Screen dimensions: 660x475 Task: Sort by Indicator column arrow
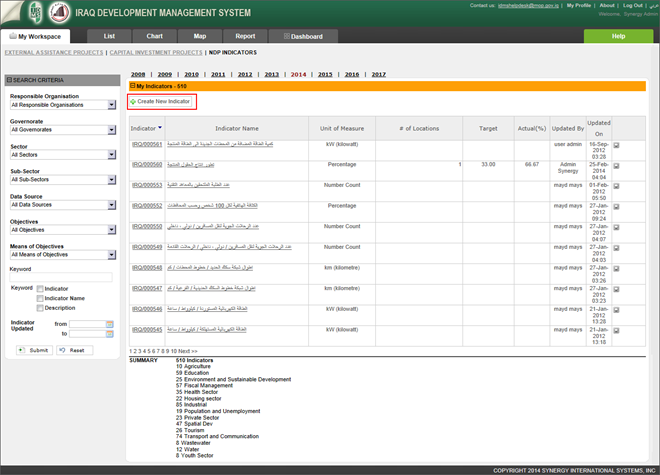[x=160, y=128]
